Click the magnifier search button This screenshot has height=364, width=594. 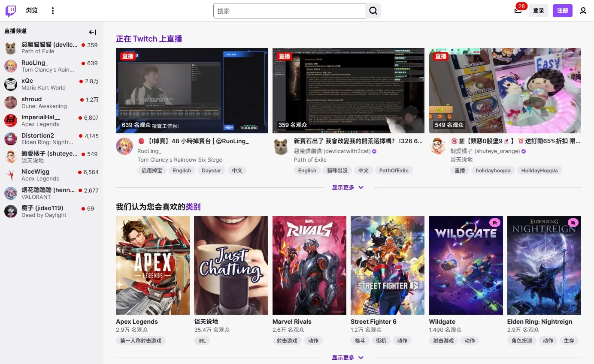point(373,11)
